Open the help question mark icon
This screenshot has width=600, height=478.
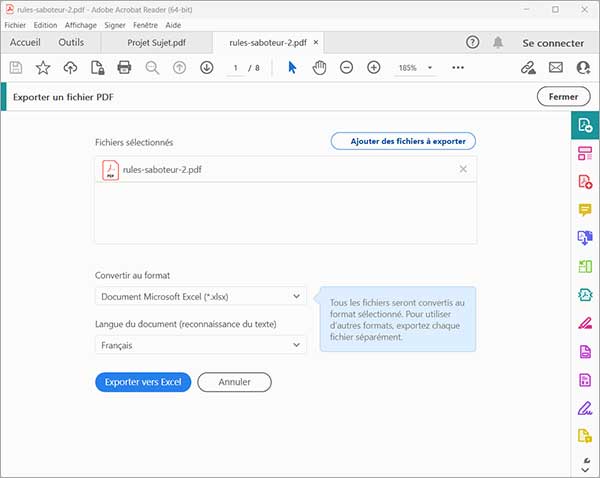[x=473, y=42]
